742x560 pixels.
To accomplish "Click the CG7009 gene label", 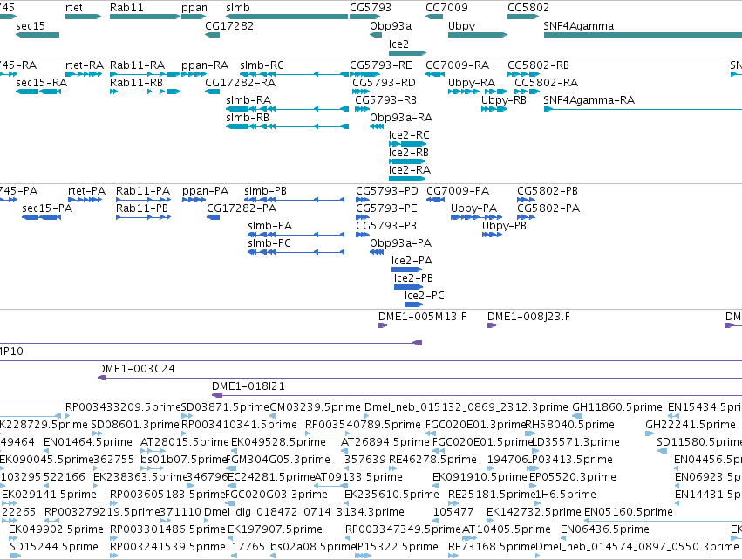I will [446, 8].
